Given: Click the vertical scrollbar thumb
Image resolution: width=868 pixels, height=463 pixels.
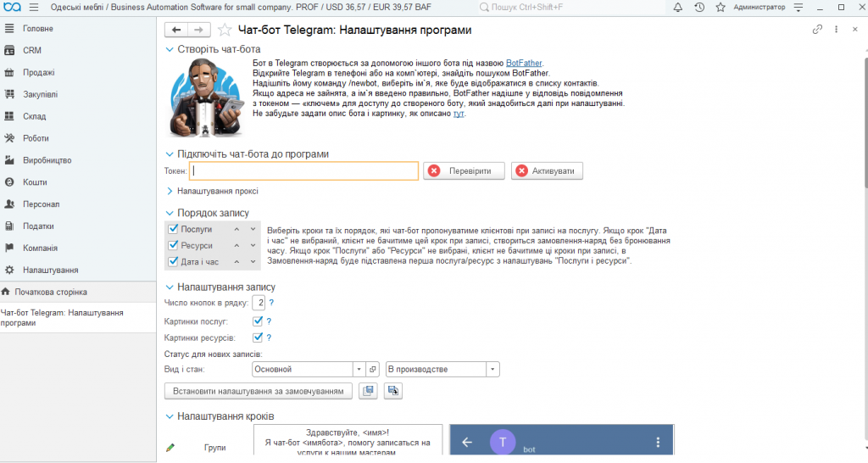Looking at the screenshot, I should (865, 122).
